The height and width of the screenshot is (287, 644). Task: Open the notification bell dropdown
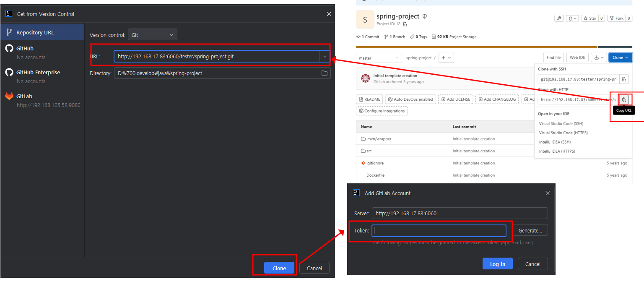tap(572, 18)
